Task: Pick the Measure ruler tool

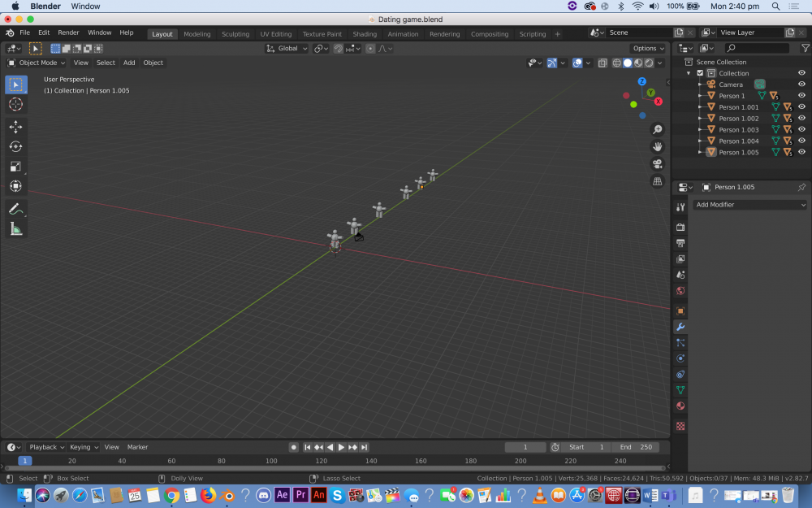Action: (x=15, y=228)
